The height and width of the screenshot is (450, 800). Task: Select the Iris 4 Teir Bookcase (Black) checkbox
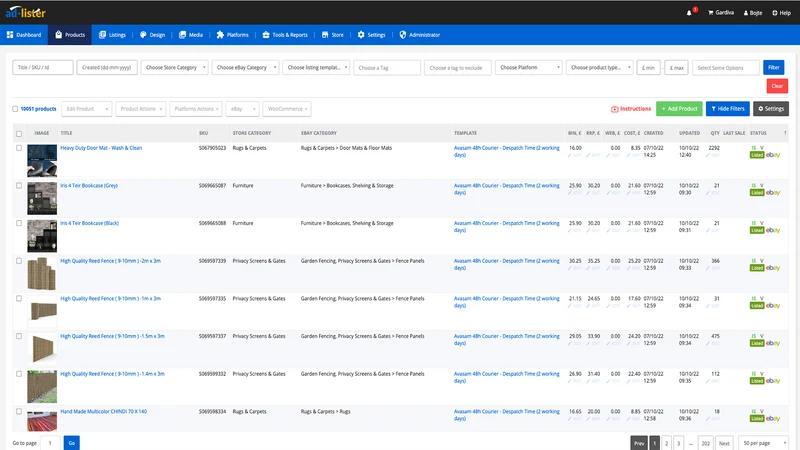pyautogui.click(x=19, y=223)
